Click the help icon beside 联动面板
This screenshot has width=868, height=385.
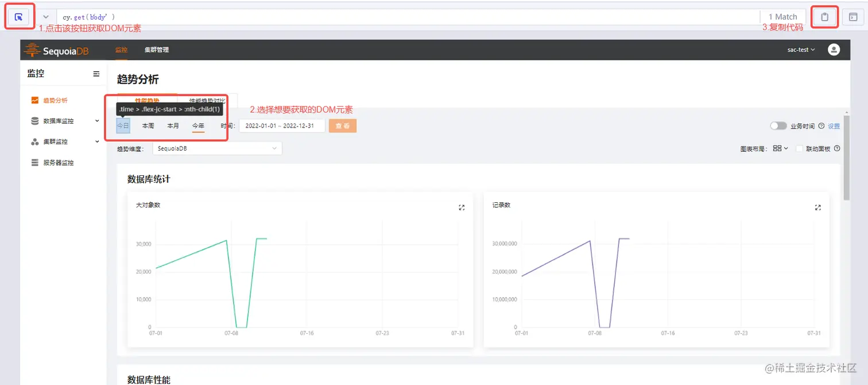point(837,148)
